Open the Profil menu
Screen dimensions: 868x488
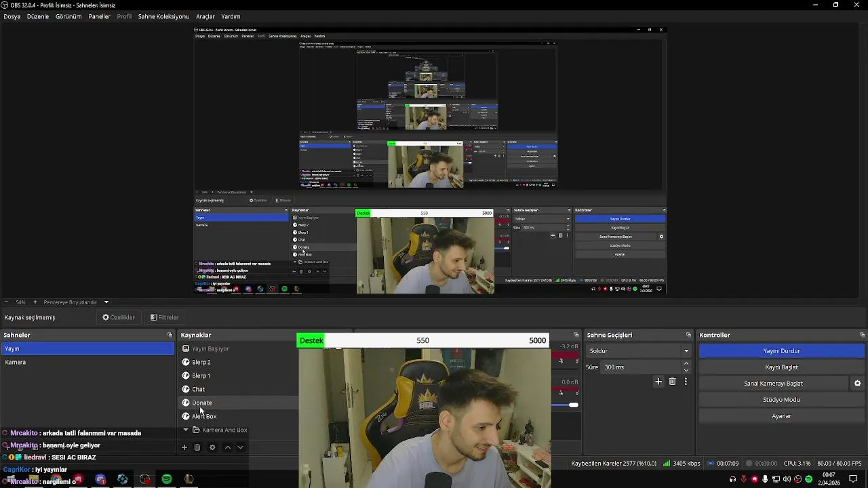coord(124,16)
